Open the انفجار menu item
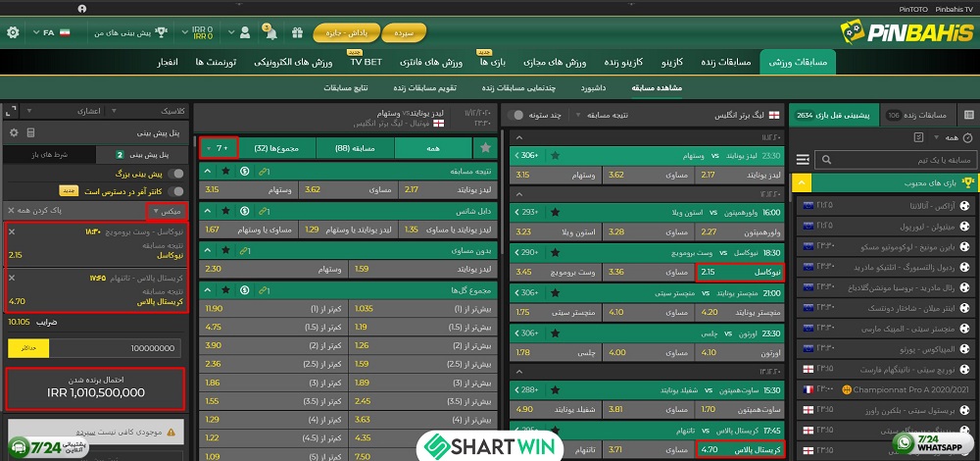This screenshot has width=980, height=461. [167, 62]
